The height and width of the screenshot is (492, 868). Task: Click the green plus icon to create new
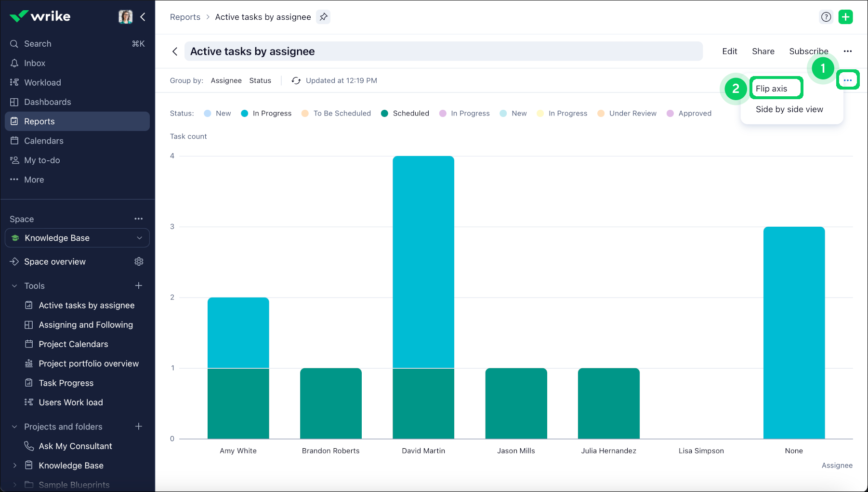[846, 17]
